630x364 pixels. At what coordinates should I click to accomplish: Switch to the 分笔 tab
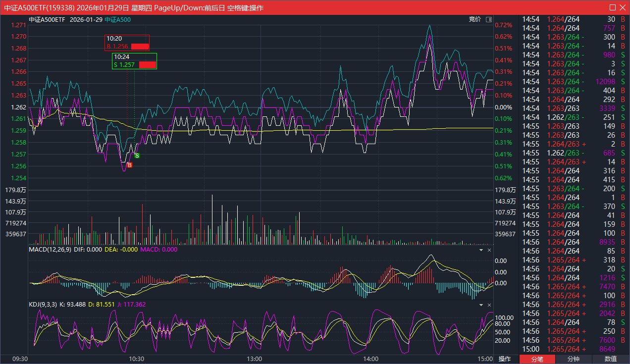click(537, 359)
